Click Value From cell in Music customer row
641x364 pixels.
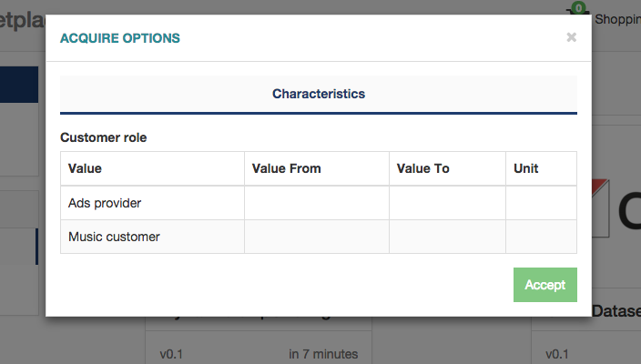coord(317,237)
